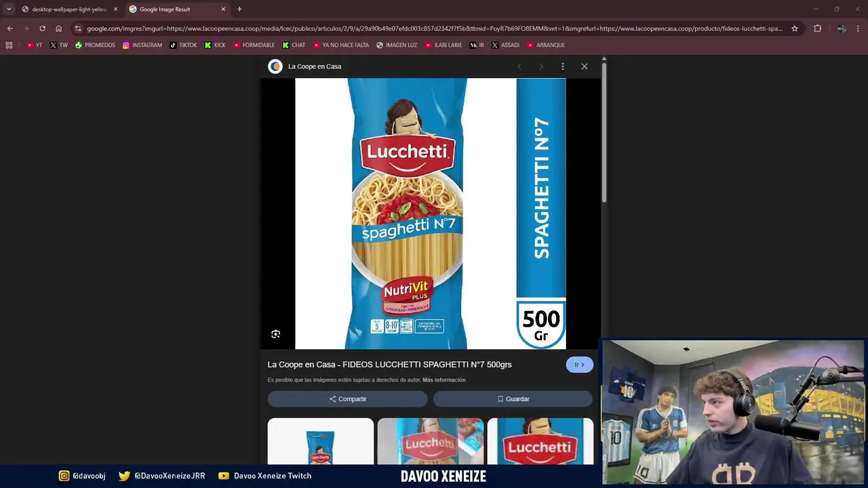Open the Extensions puzzle icon

817,28
